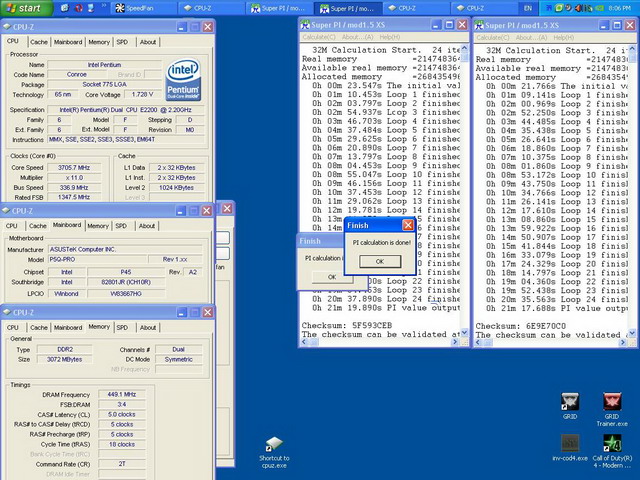Image resolution: width=640 pixels, height=480 pixels.
Task: Select SPD tab in bottom CPU-Z window
Action: (x=122, y=327)
